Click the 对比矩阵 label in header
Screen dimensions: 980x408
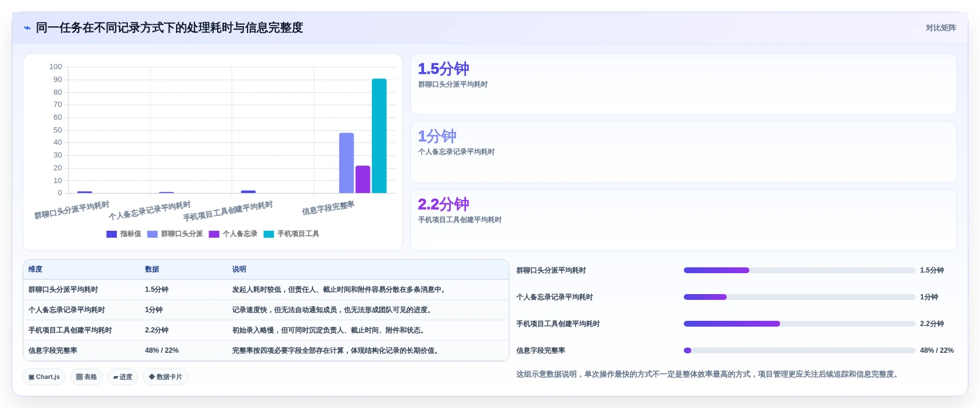click(940, 28)
